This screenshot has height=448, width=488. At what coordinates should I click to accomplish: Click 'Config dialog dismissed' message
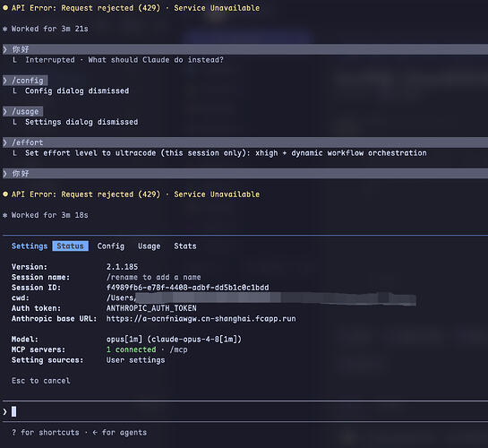pyautogui.click(x=77, y=90)
